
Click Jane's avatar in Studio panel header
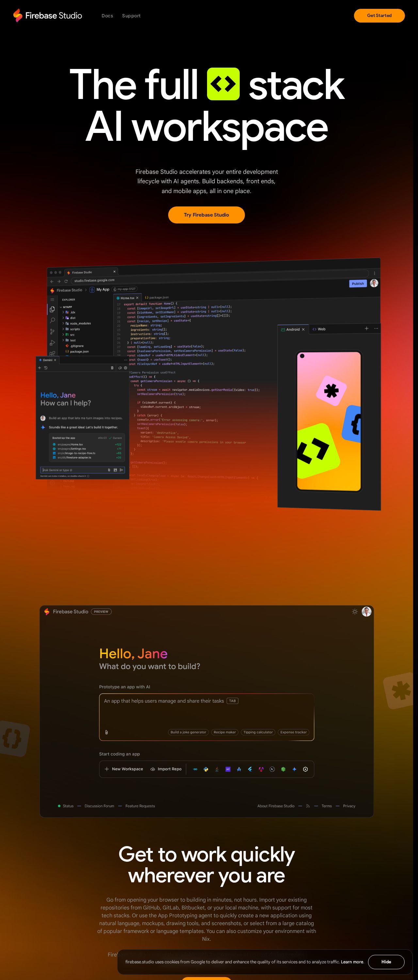(x=366, y=612)
